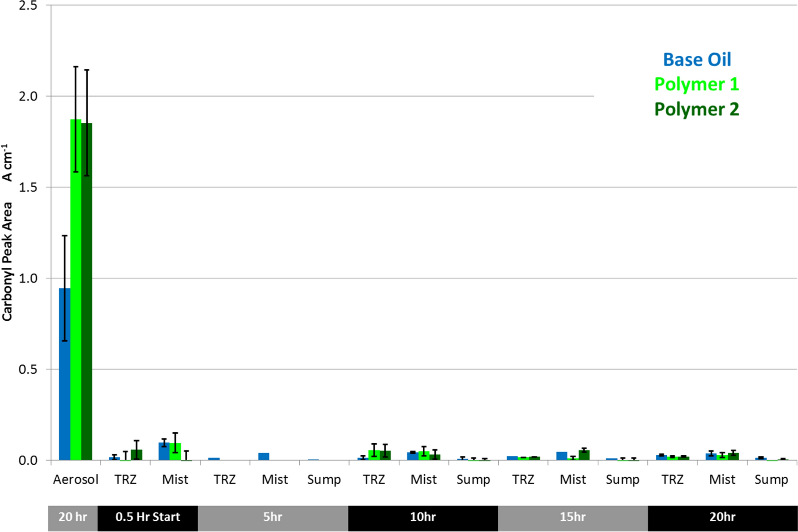Click the blue Mist bar in the 5hr group
The width and height of the screenshot is (798, 532).
click(x=264, y=456)
